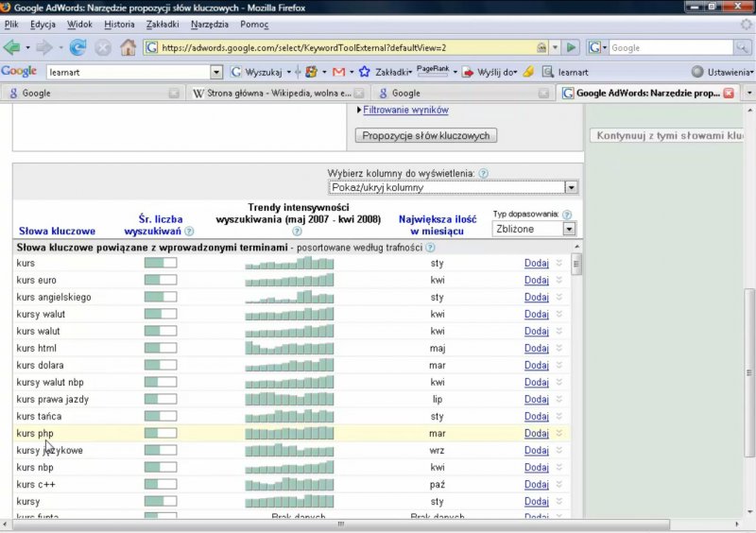Sort by Słowa kluczowe column header

57,231
